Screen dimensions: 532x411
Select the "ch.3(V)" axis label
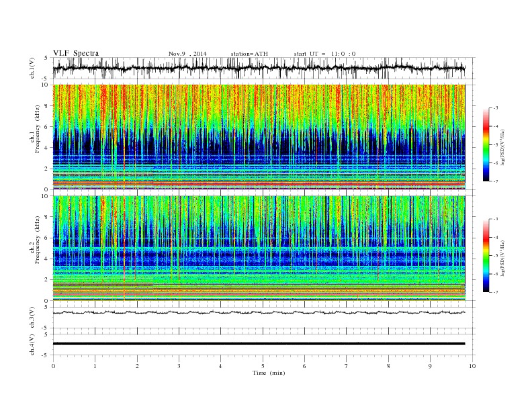(32, 318)
